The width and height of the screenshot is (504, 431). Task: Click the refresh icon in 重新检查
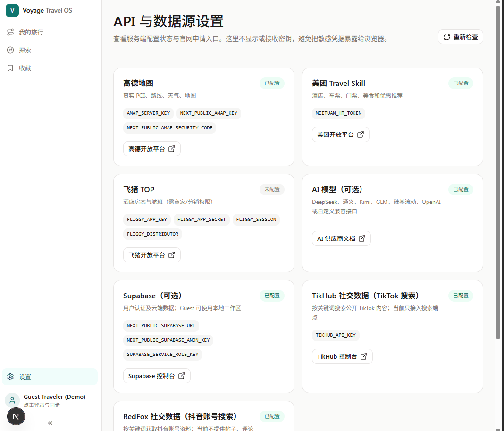[447, 37]
